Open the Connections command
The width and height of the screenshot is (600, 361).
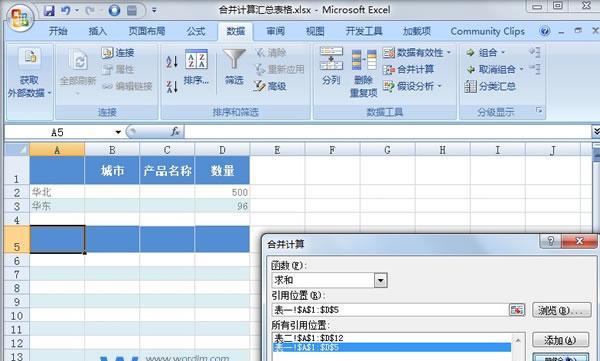tap(118, 52)
